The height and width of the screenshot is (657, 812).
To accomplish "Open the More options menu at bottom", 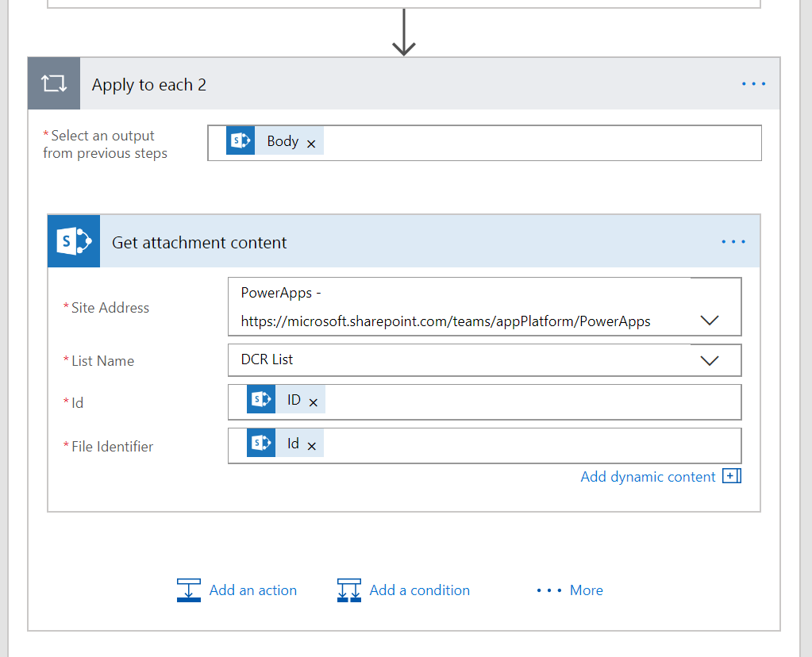I will tap(570, 590).
